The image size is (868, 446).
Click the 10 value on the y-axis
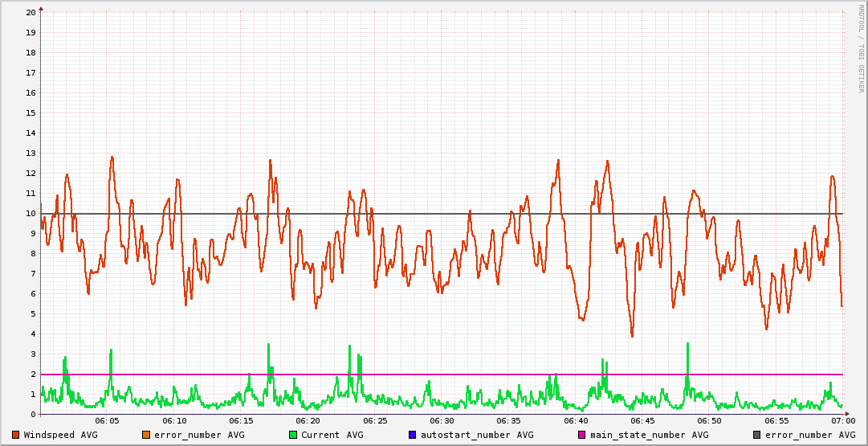(31, 214)
